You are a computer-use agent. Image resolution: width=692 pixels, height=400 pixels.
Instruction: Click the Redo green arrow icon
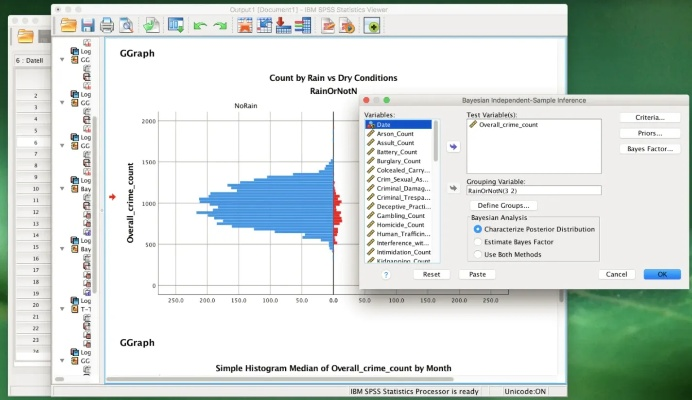click(x=219, y=26)
